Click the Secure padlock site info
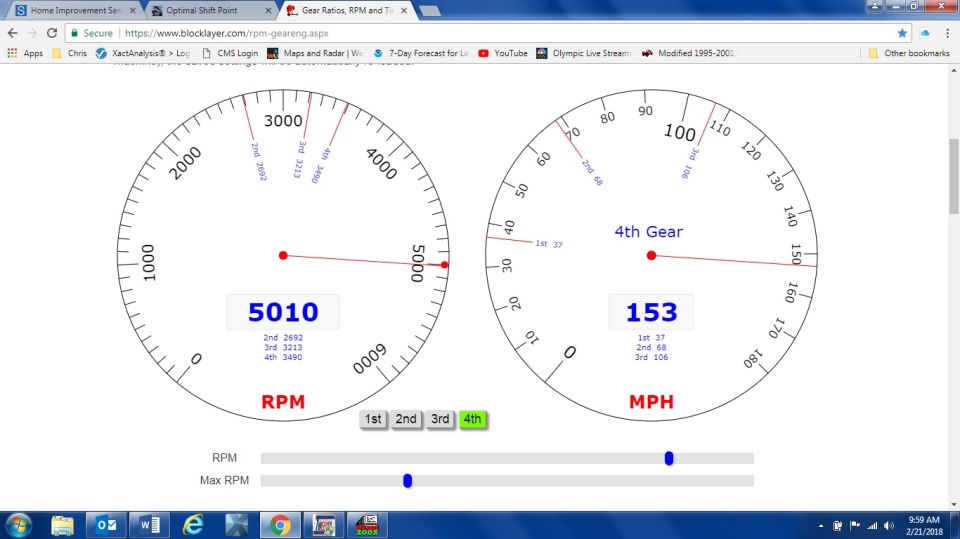This screenshot has height=539, width=960. pyautogui.click(x=91, y=33)
